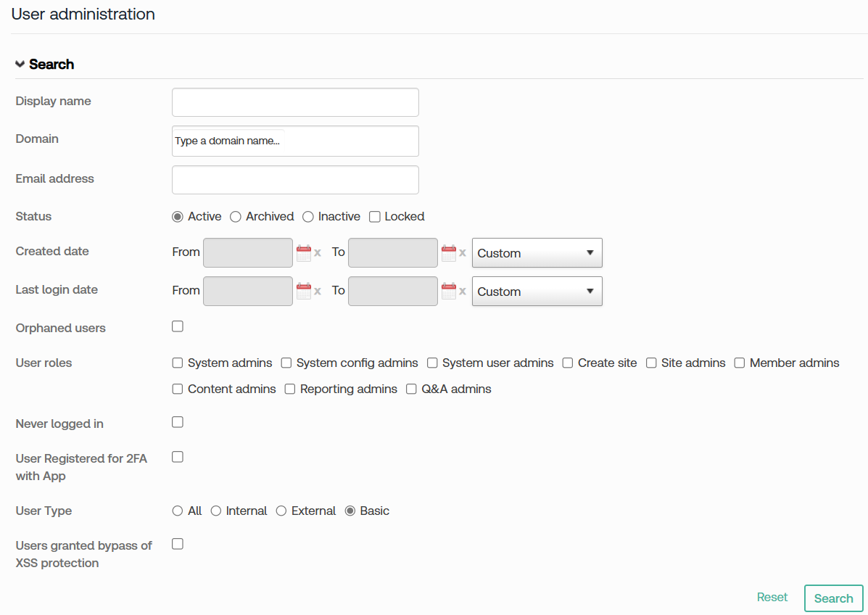Enable the Orphaned users checkbox
The image size is (868, 615).
178,326
